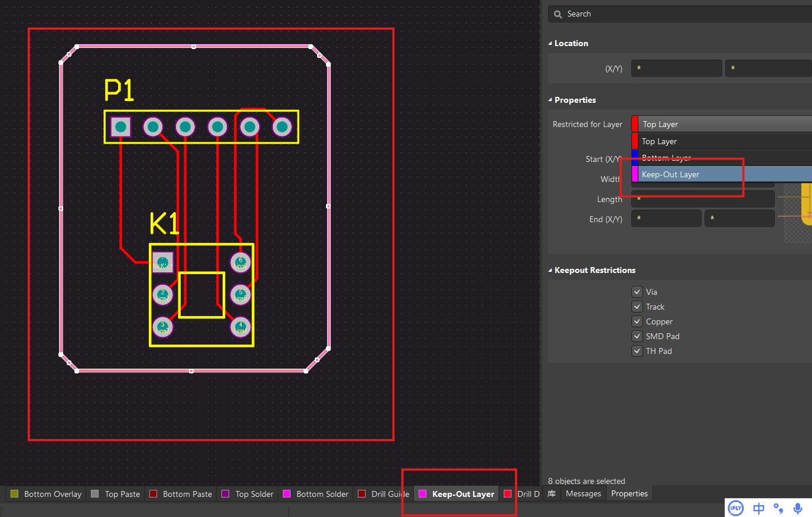Open the Restricted for Layer dropdown
The width and height of the screenshot is (812, 517).
click(x=720, y=124)
